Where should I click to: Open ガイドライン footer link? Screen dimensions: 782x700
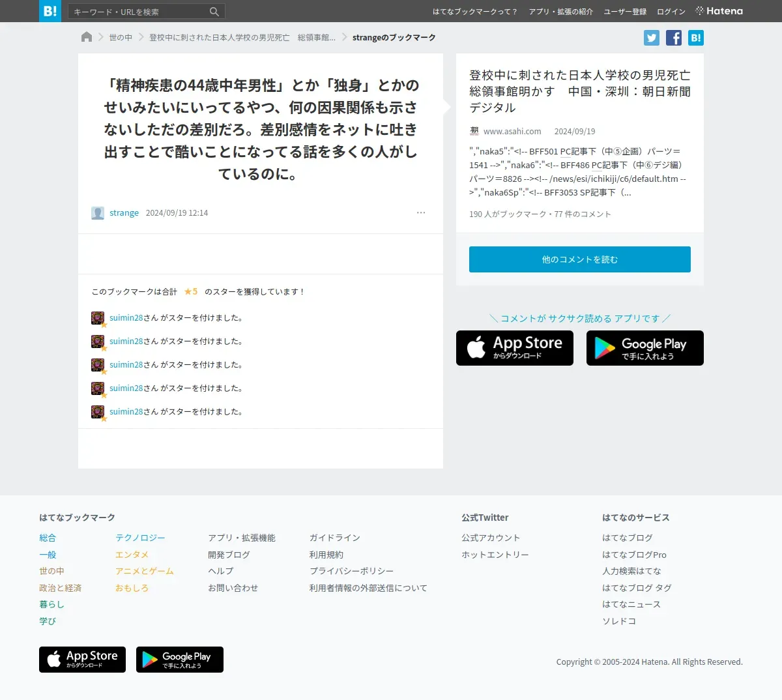click(x=334, y=538)
